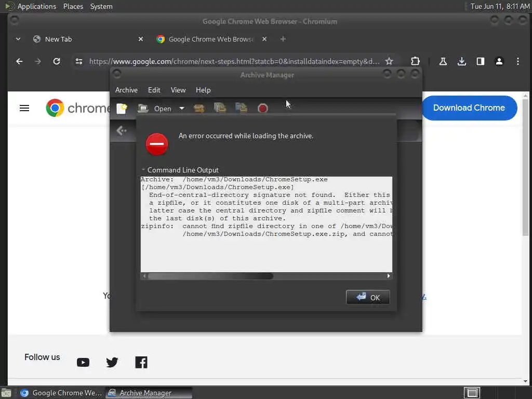The width and height of the screenshot is (532, 399).
Task: Expand the Open recent archives dropdown arrow
Action: point(182,109)
